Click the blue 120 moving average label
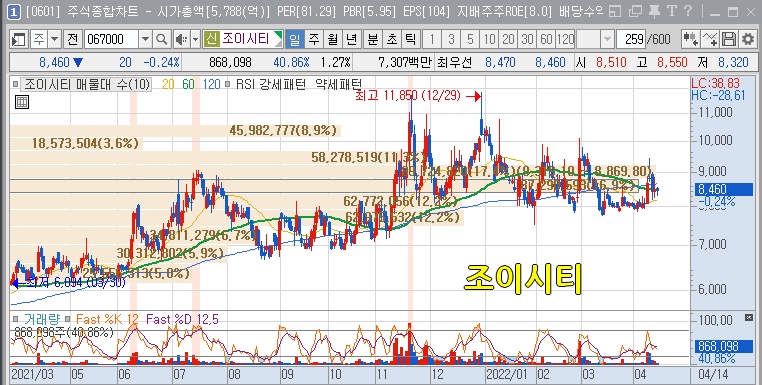The image size is (762, 385). coord(211,84)
